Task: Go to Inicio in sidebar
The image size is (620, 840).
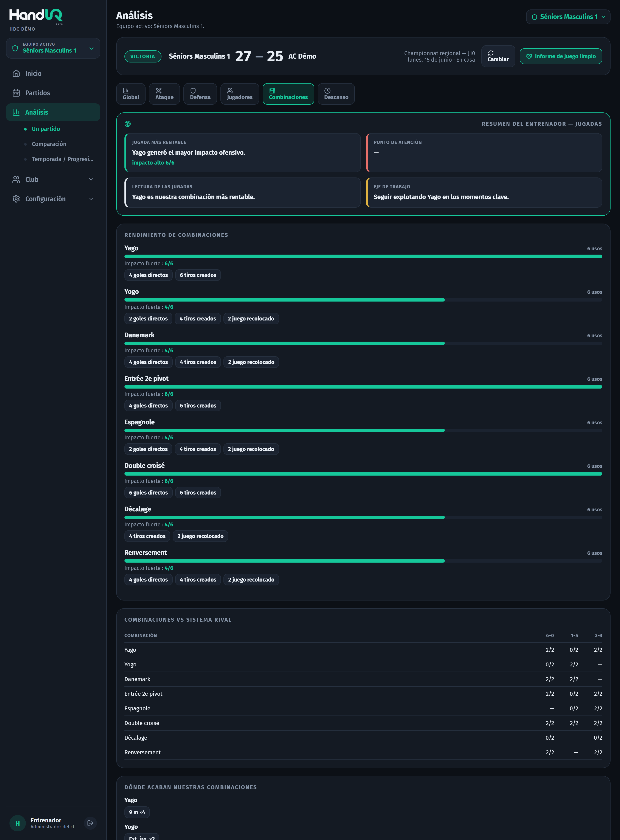Action: (x=53, y=74)
